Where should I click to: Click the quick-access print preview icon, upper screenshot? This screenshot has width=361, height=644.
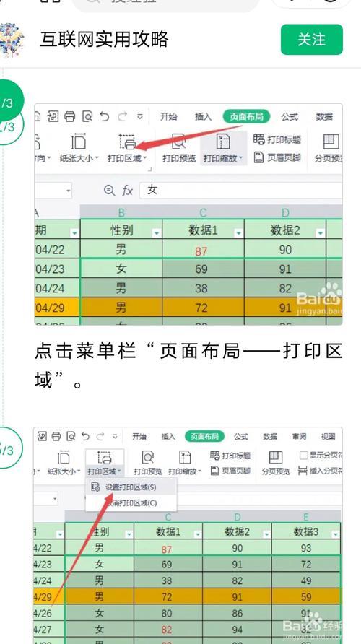pyautogui.click(x=87, y=117)
